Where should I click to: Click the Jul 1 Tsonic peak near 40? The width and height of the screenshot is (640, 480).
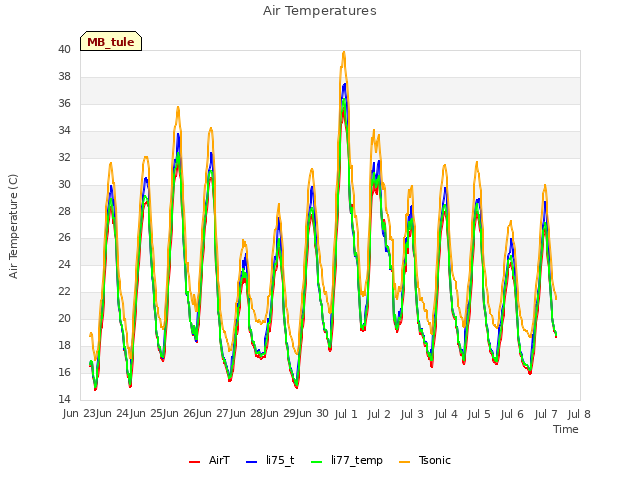point(344,52)
